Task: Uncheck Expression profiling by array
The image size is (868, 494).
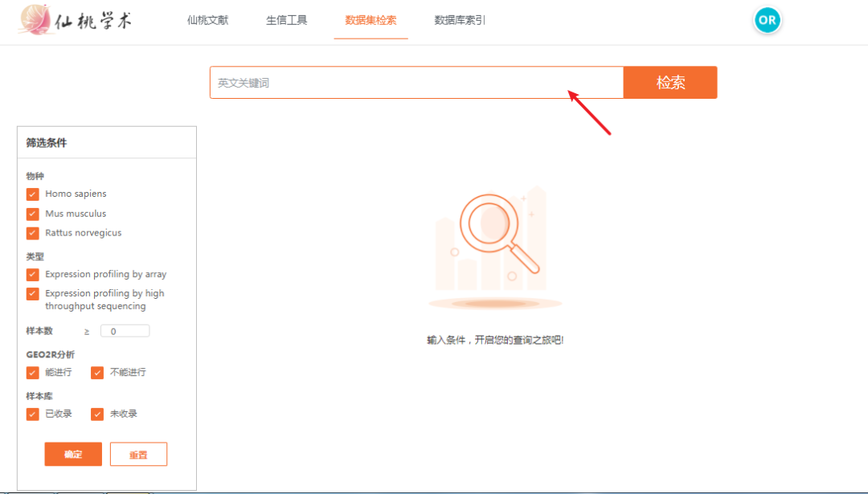Action: [32, 274]
